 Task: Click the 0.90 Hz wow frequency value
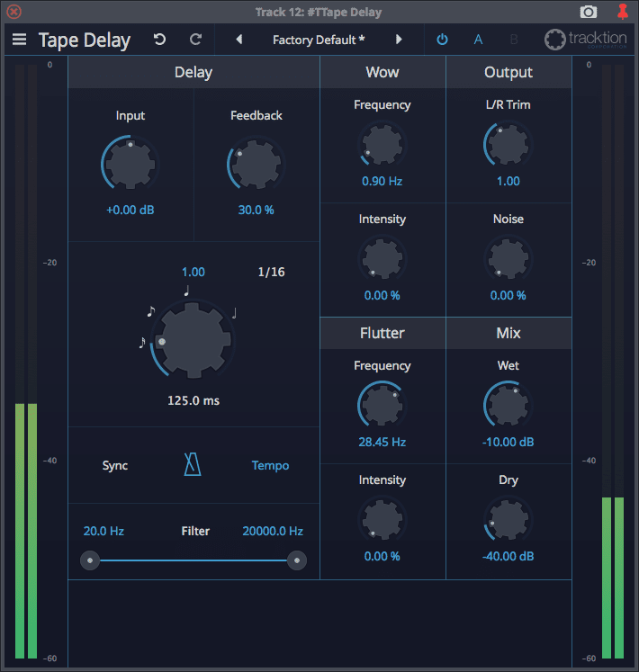(382, 182)
